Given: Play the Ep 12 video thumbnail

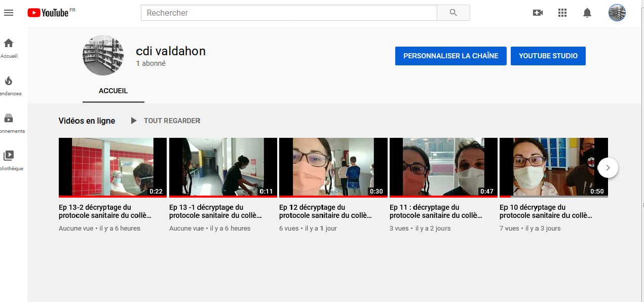Looking at the screenshot, I should 333,167.
